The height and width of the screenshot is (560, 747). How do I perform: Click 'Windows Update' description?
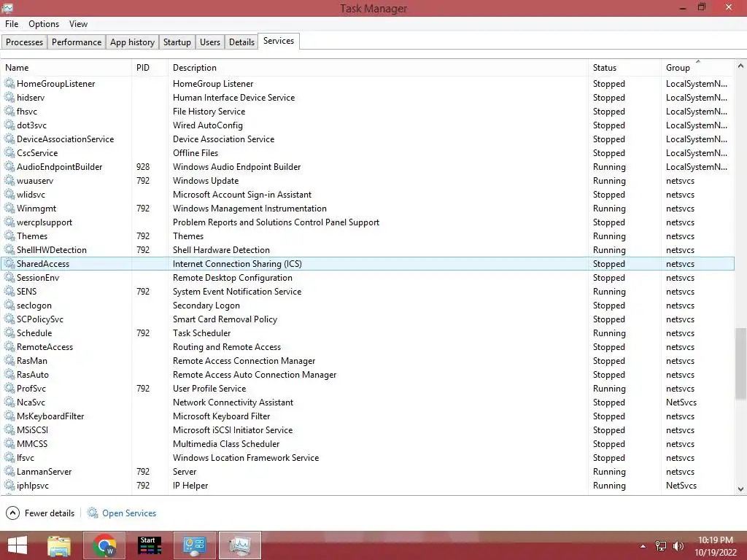click(206, 181)
